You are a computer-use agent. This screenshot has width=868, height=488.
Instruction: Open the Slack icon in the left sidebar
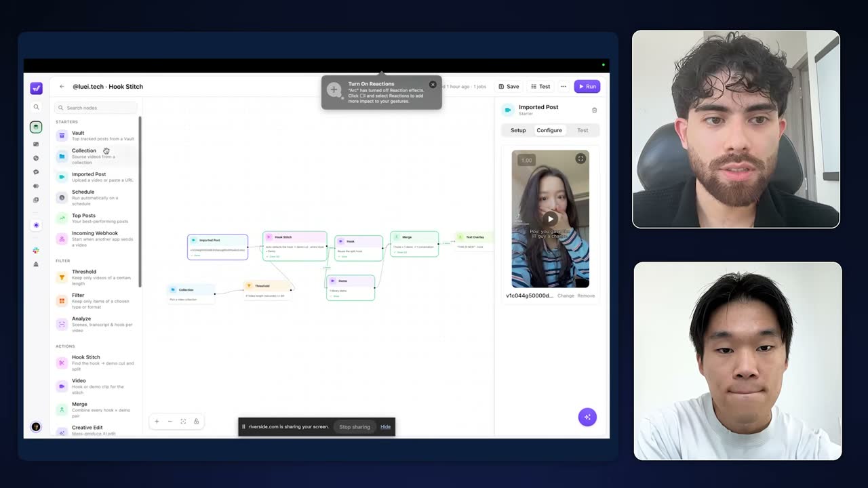36,251
